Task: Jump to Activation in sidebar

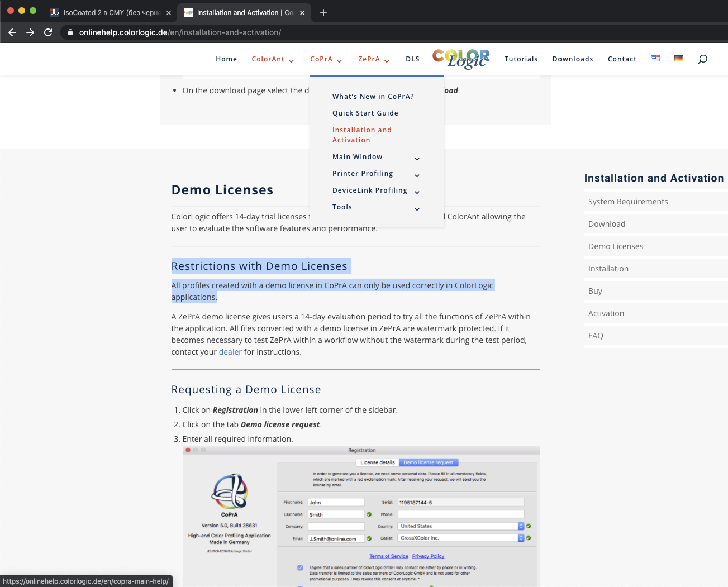Action: click(x=606, y=313)
